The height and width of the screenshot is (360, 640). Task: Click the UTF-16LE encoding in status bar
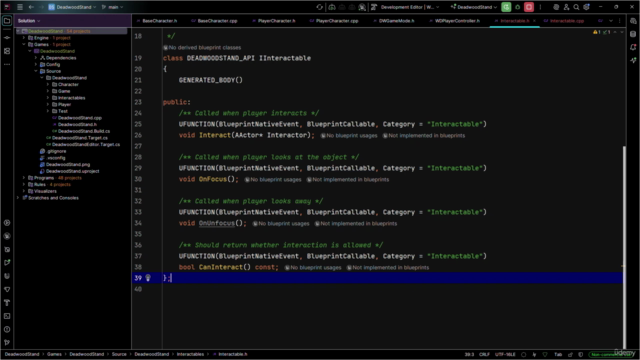[505, 354]
